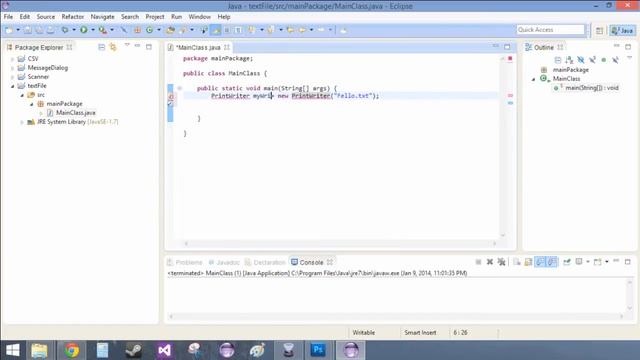Toggle Hide Local Types in Outline
The image size is (640, 360).
point(615,60)
